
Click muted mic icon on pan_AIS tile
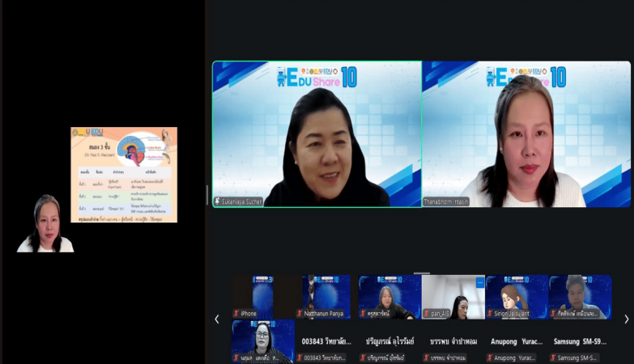tap(426, 313)
